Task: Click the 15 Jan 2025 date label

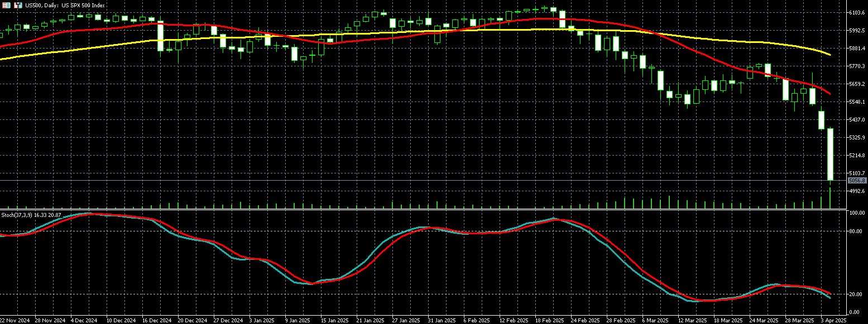Action: click(334, 321)
